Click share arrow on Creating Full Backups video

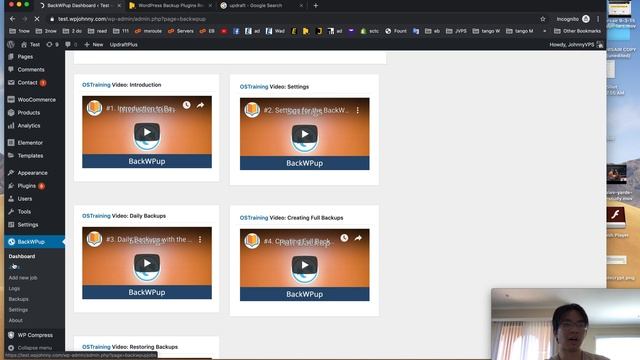[358, 238]
